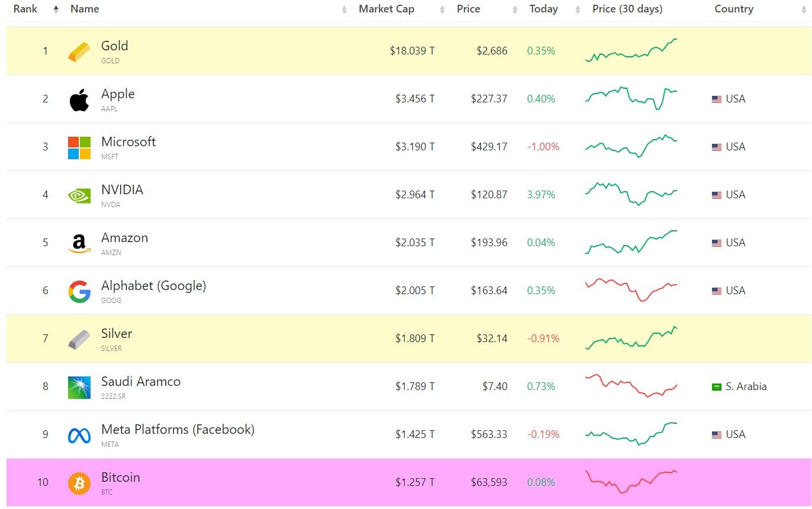Open the Alphabet (Google) link
Viewport: 812px width, 509px height.
coord(153,286)
